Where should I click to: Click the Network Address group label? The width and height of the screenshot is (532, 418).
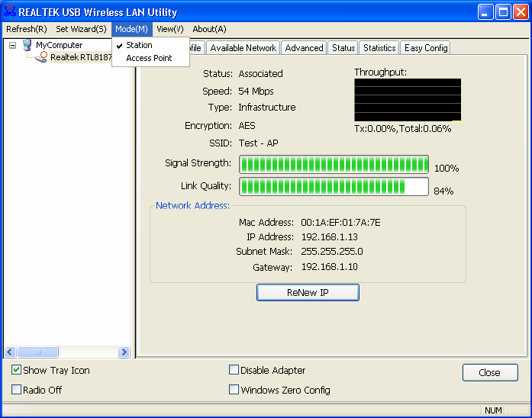click(192, 205)
